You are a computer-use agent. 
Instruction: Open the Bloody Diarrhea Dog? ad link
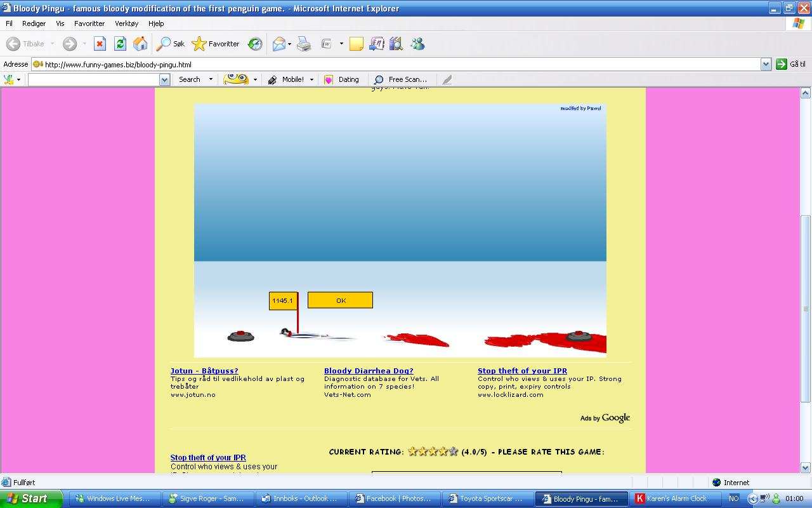pos(369,371)
